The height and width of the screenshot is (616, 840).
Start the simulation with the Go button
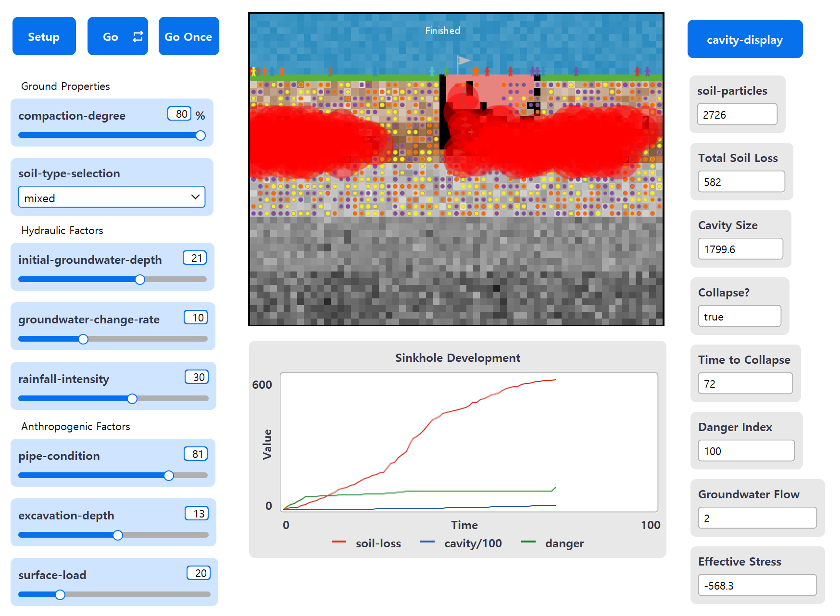click(x=111, y=36)
